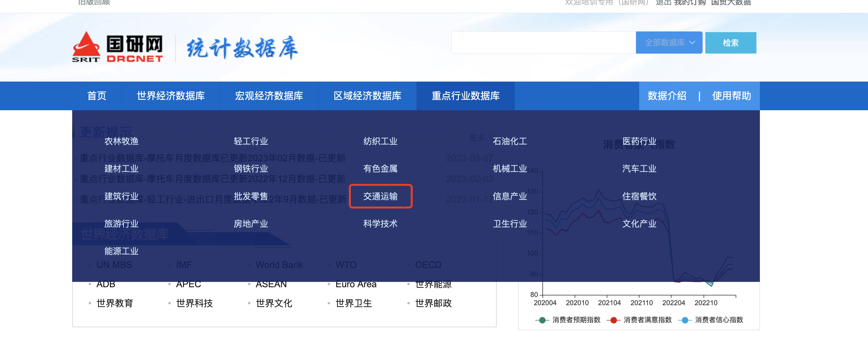Open the 全部数据库 dropdown
Viewport: 868px width, 337px height.
click(669, 43)
